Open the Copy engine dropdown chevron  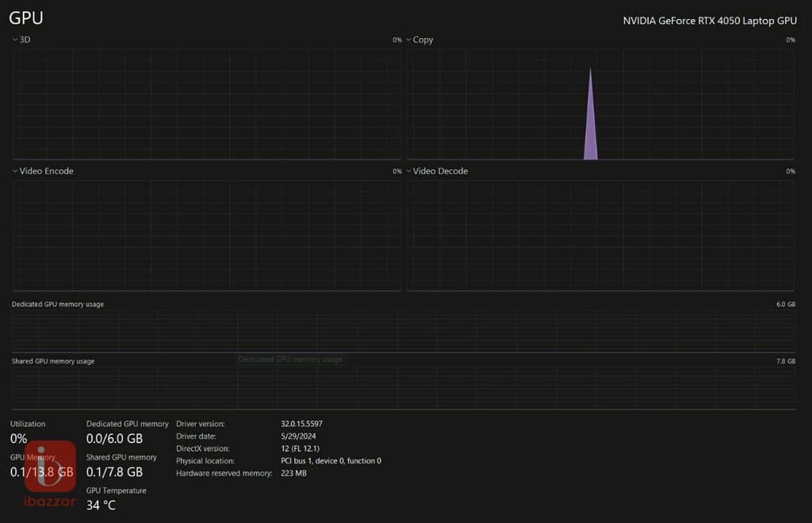[x=408, y=40]
